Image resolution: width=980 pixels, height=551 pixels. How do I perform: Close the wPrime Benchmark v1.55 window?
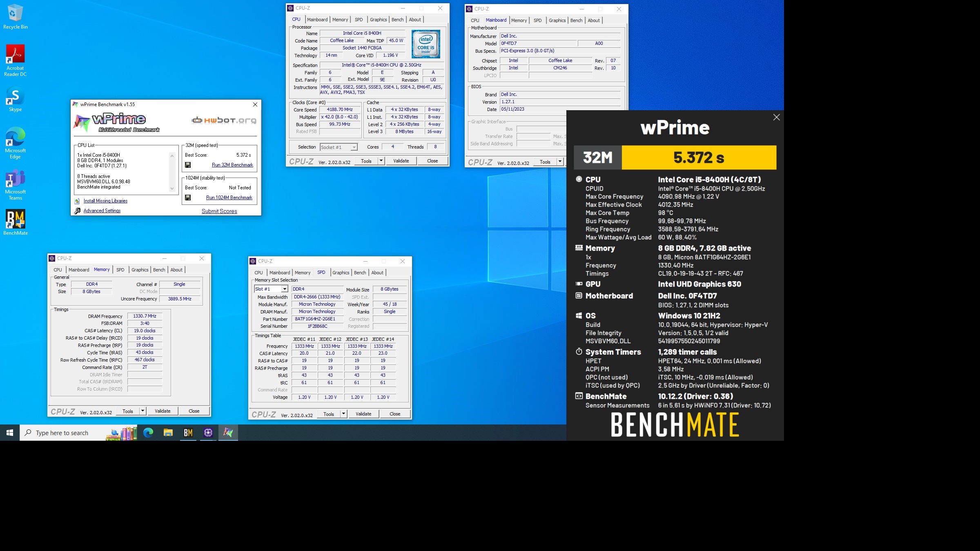pos(255,104)
